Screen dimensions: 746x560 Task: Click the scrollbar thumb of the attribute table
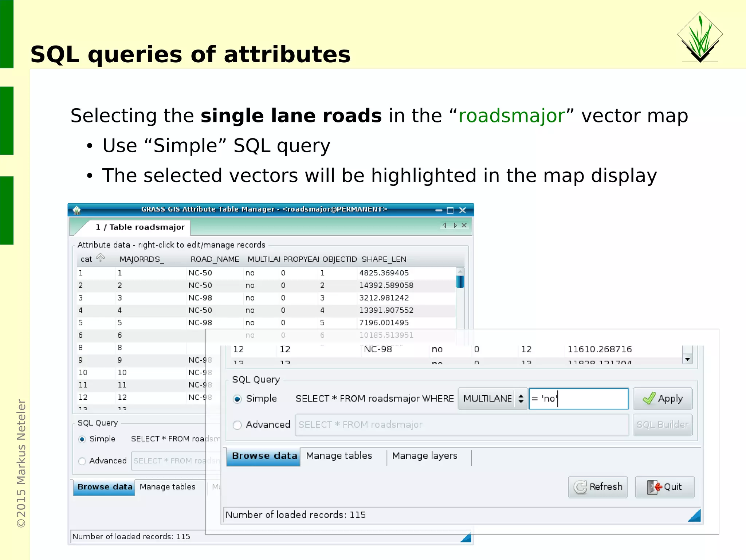(460, 282)
